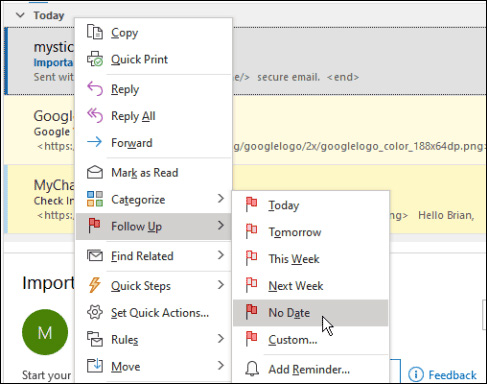Select the No Date flag option
The image size is (487, 384).
point(311,313)
